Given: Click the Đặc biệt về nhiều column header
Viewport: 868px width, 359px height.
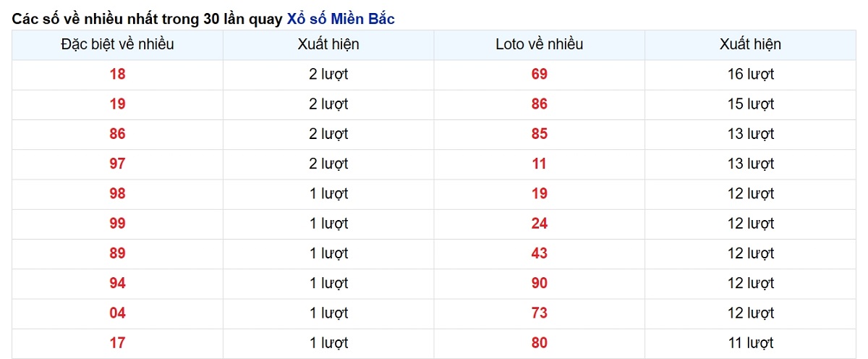Looking at the screenshot, I should pyautogui.click(x=117, y=44).
